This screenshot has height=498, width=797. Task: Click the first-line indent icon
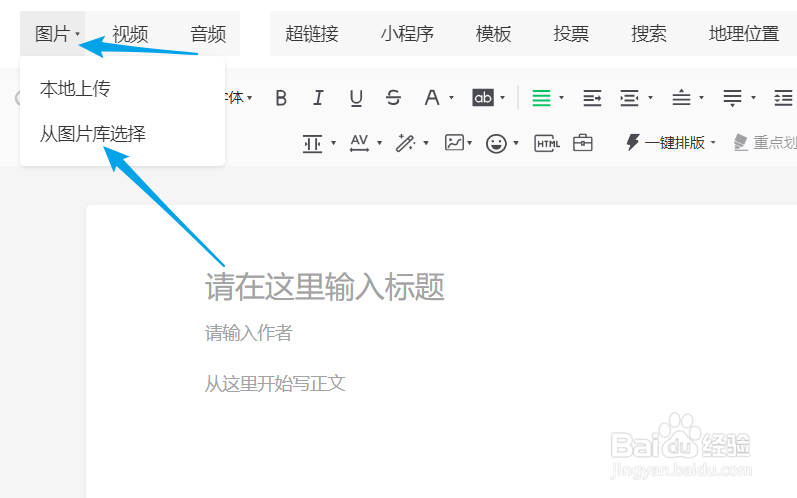click(592, 98)
